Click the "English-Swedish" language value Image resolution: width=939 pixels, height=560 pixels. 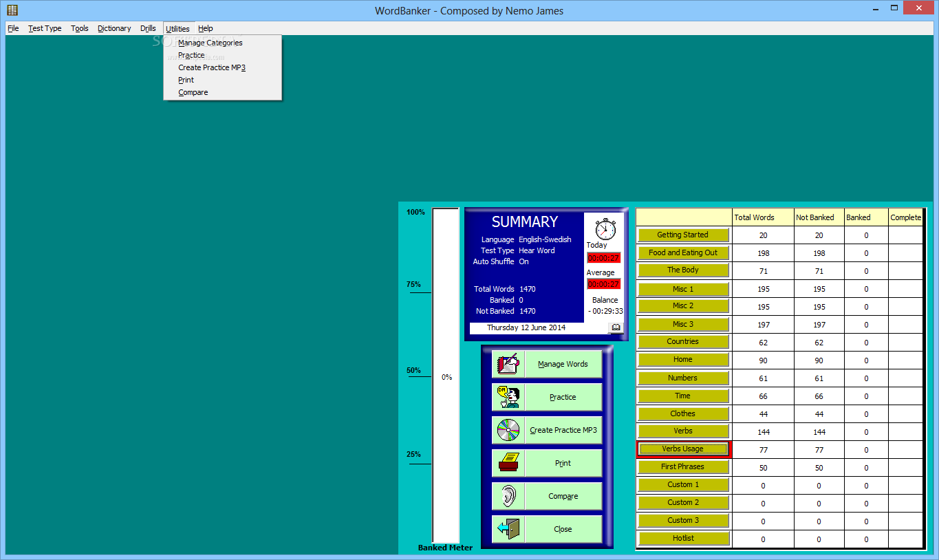point(545,239)
